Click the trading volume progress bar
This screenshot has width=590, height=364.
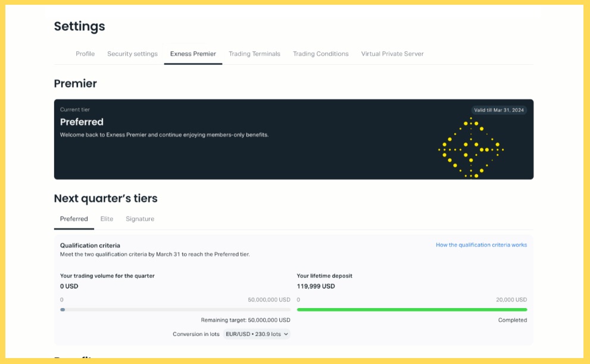[x=175, y=309]
